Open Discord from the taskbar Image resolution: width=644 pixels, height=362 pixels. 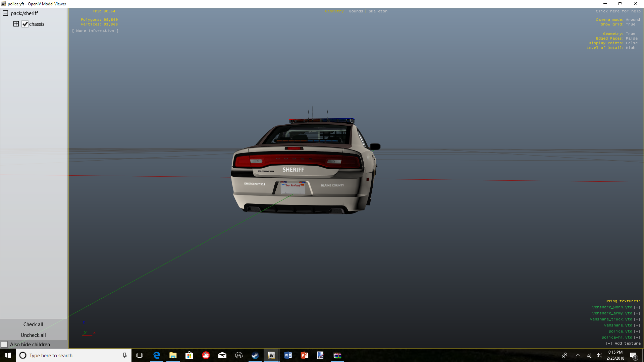239,355
